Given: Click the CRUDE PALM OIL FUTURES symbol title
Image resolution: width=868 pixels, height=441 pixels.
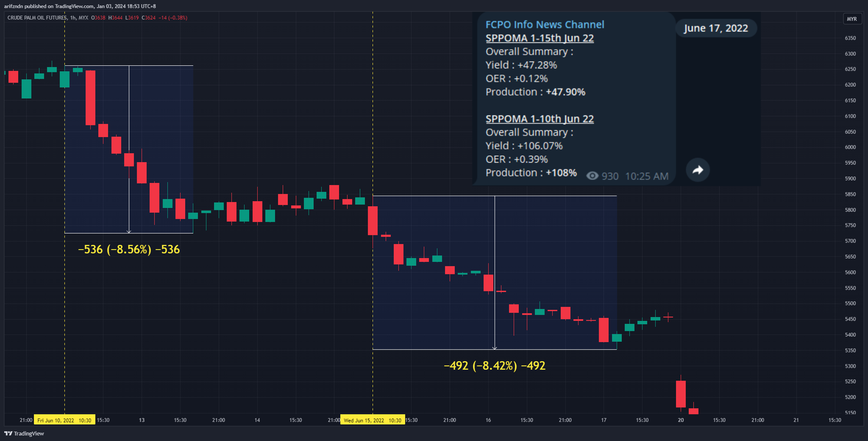Looking at the screenshot, I should 37,18.
